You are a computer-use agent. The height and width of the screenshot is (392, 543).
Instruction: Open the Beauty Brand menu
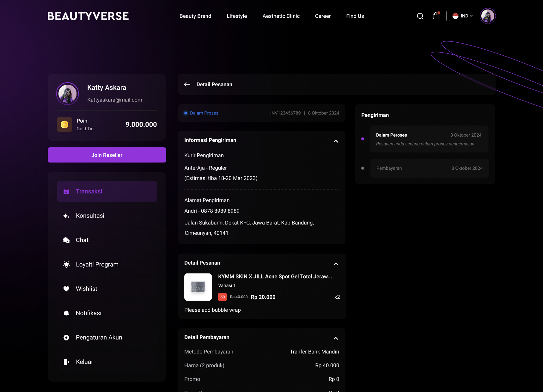pos(195,16)
